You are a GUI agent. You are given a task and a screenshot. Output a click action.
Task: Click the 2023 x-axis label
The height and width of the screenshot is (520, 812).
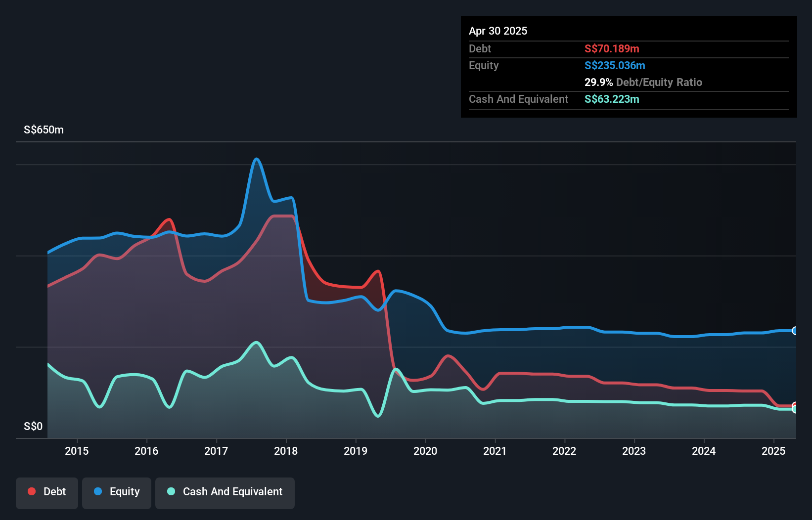click(634, 451)
